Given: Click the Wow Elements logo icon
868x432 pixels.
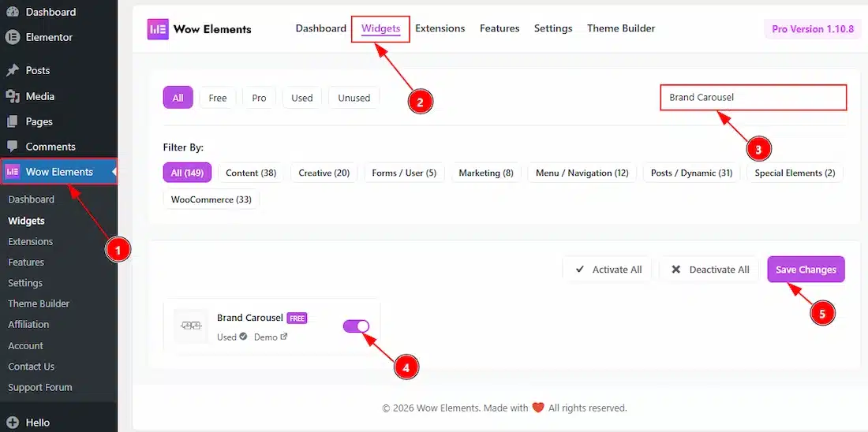Looking at the screenshot, I should pos(158,29).
